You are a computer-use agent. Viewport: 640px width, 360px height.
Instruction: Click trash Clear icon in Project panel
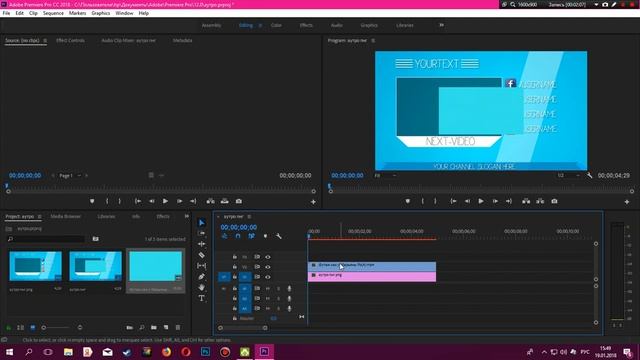pos(178,327)
